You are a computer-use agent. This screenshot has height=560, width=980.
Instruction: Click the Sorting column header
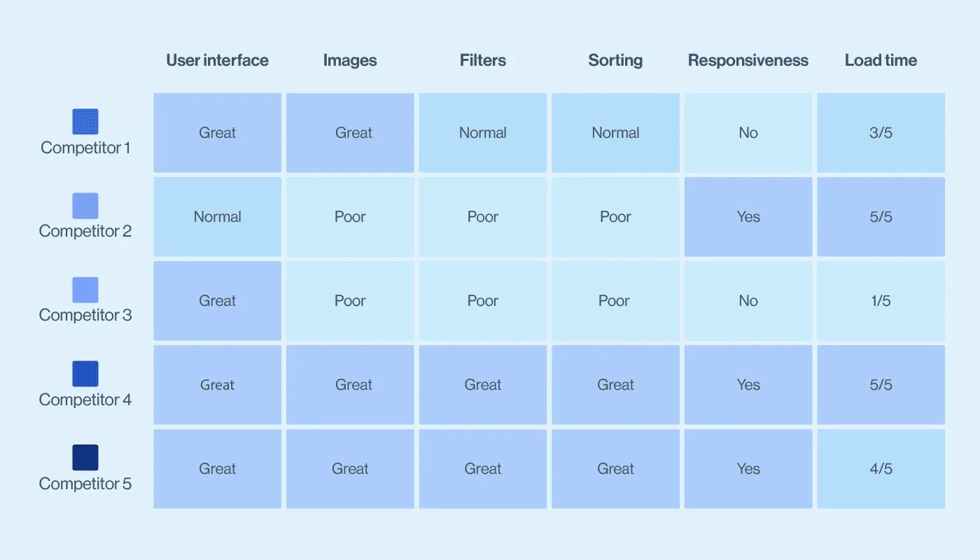pyautogui.click(x=615, y=61)
